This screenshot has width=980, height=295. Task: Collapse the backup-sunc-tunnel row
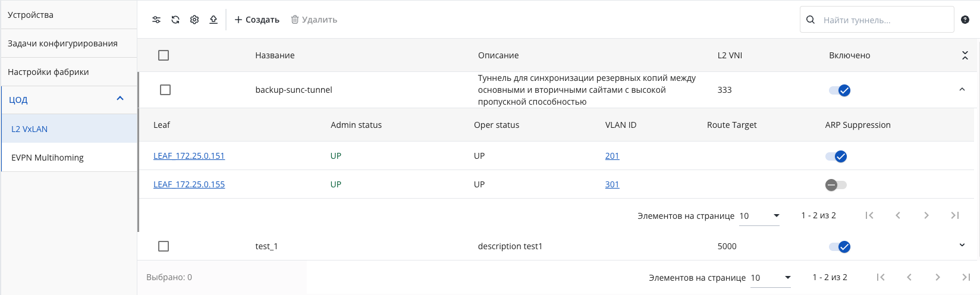point(962,89)
